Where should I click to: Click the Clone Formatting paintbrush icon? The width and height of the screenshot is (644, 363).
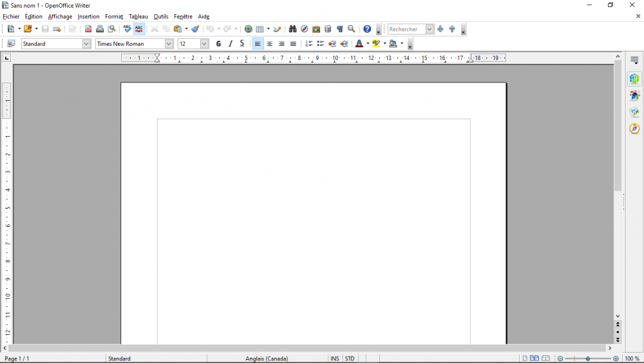195,29
